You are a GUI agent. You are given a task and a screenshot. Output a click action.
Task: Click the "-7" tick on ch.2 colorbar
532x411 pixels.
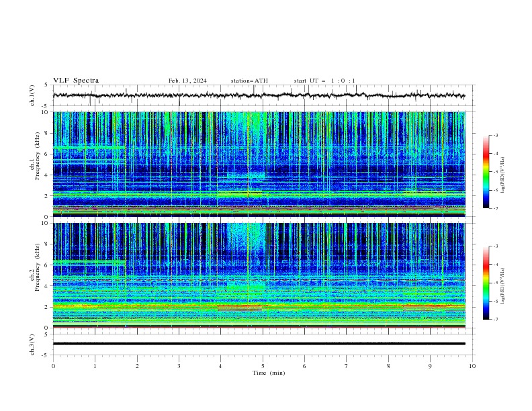(x=496, y=319)
